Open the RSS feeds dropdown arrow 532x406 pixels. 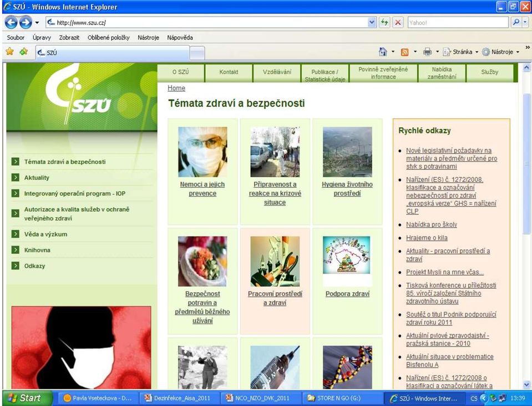415,52
